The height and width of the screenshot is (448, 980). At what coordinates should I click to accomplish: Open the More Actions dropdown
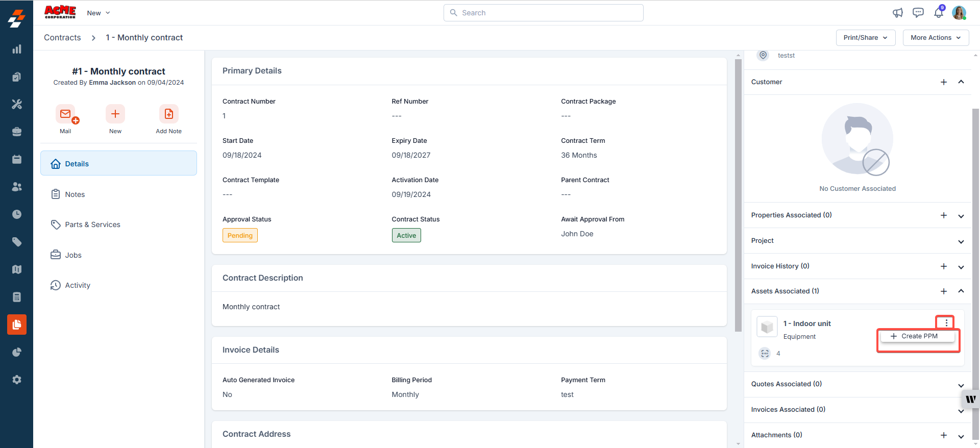click(935, 38)
